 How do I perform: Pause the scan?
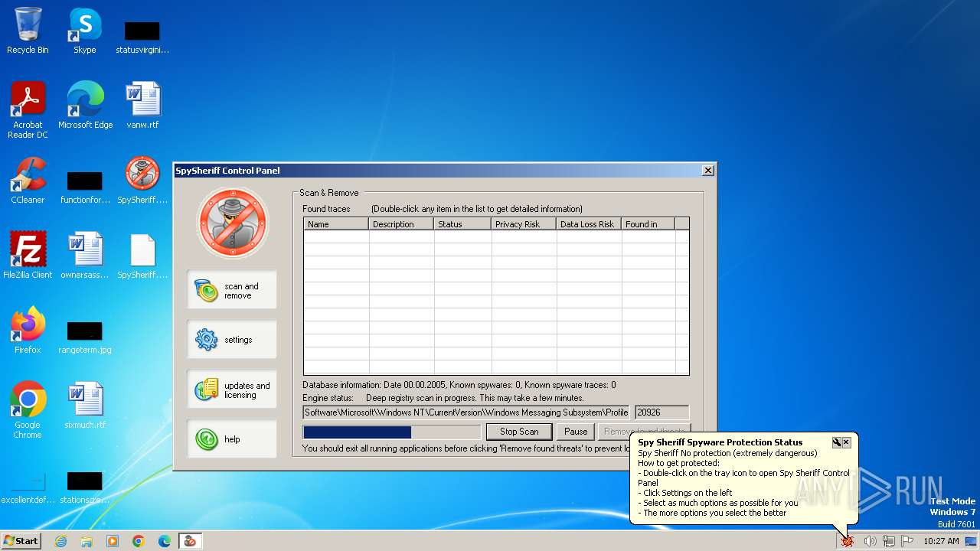pyautogui.click(x=576, y=432)
